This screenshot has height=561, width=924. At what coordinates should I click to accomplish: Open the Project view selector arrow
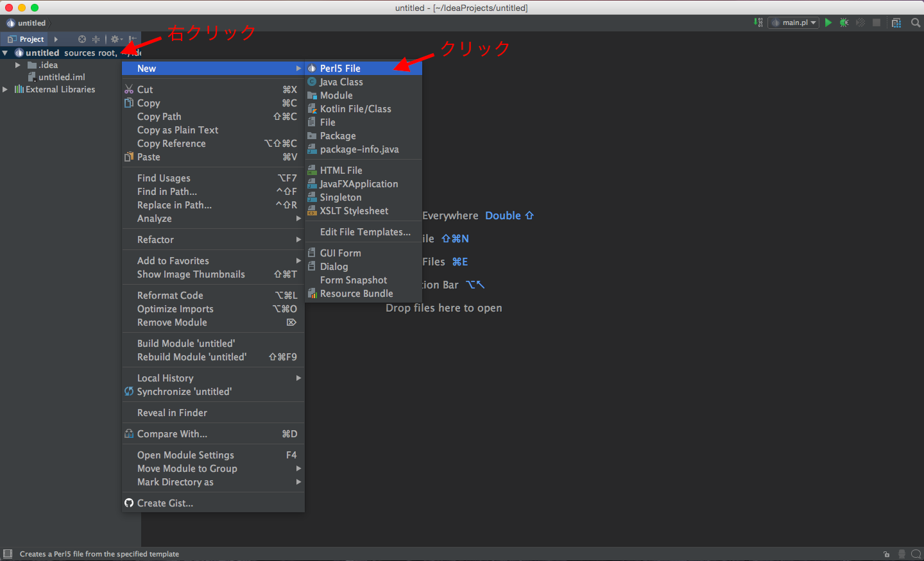pyautogui.click(x=56, y=39)
